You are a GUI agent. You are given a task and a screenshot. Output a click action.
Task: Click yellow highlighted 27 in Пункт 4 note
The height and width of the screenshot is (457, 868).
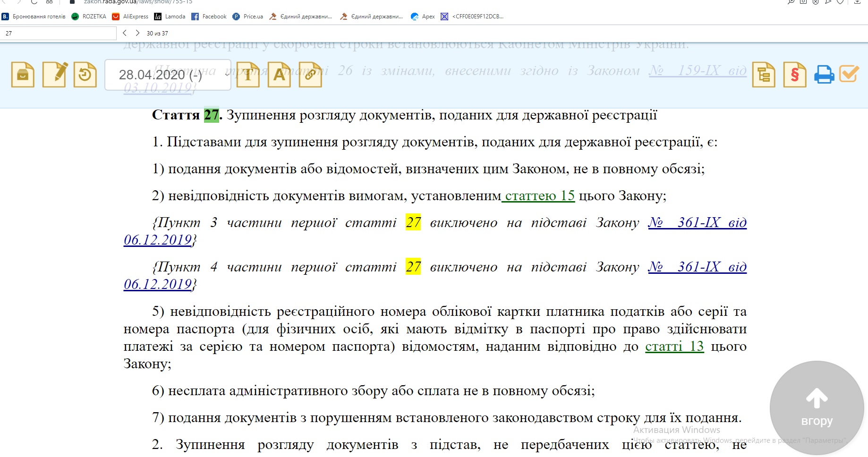click(413, 267)
